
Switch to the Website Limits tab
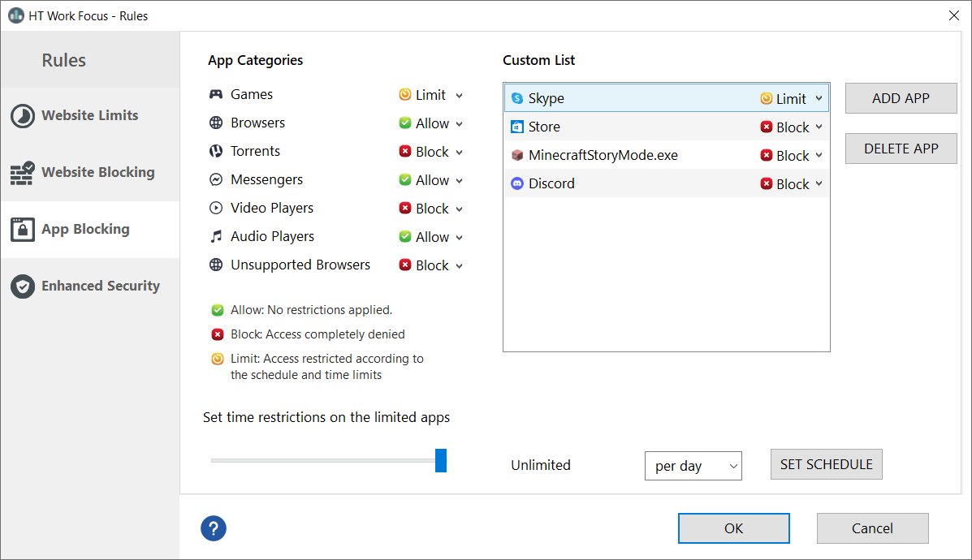click(90, 116)
